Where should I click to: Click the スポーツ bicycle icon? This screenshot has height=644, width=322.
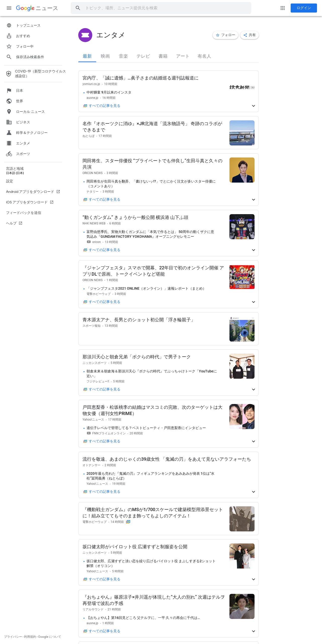(9, 154)
